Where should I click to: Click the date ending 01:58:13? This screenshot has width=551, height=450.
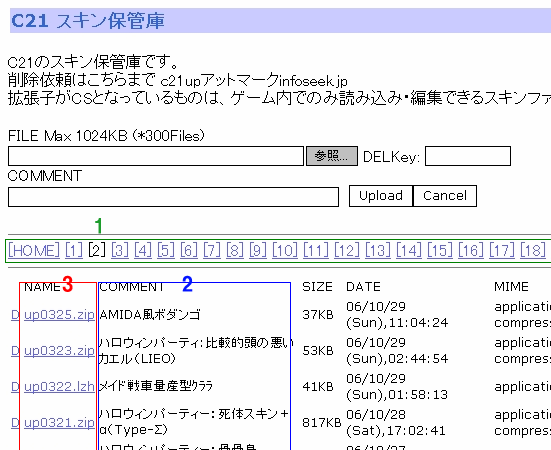397,387
